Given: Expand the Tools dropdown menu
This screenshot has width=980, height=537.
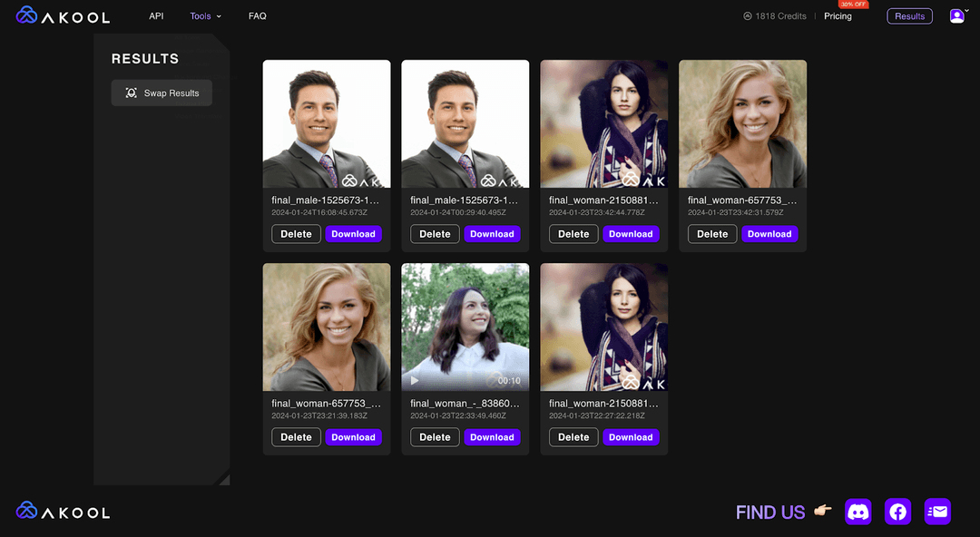Looking at the screenshot, I should [206, 16].
